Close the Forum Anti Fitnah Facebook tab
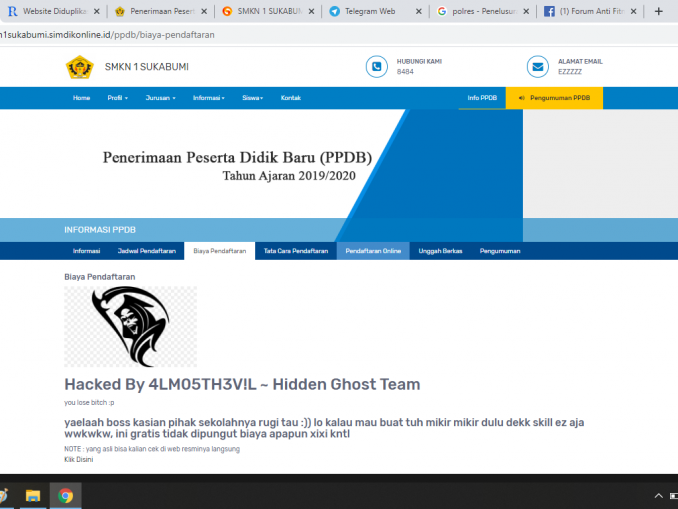 (x=633, y=12)
